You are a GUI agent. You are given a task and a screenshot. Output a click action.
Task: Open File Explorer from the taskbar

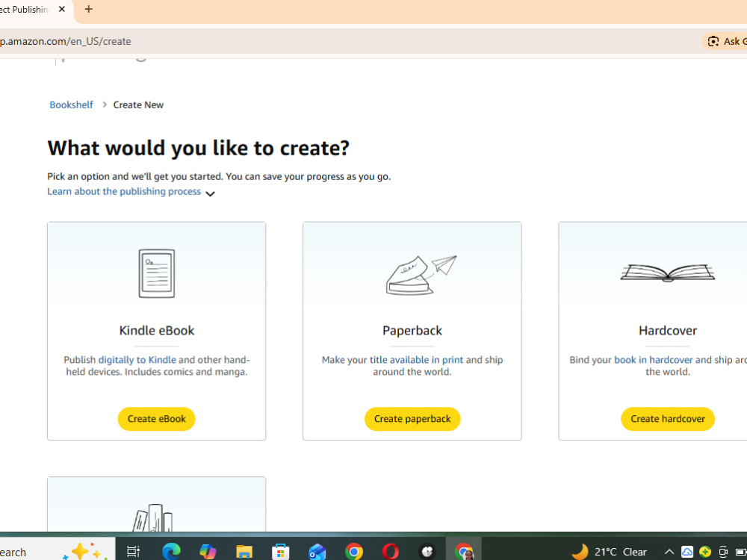[x=244, y=552]
